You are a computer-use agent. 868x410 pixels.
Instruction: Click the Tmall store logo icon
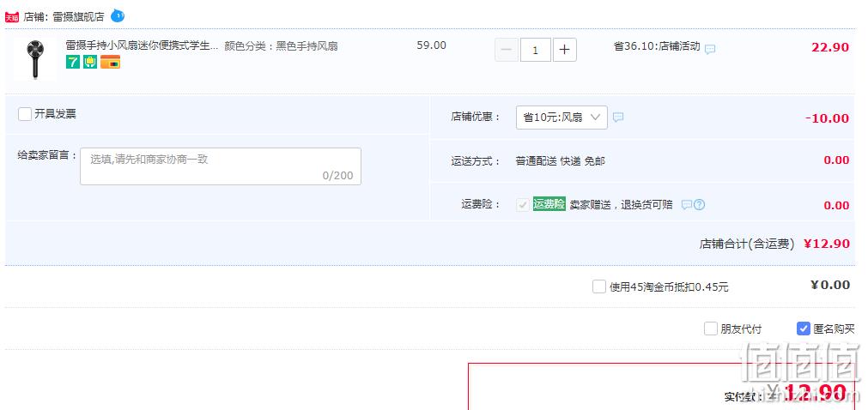pyautogui.click(x=12, y=16)
